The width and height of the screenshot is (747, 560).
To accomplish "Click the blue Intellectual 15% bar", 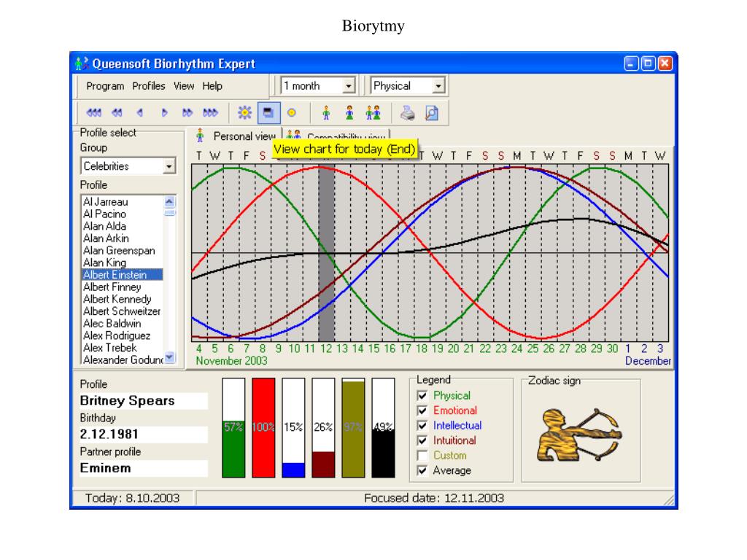I will (x=293, y=427).
